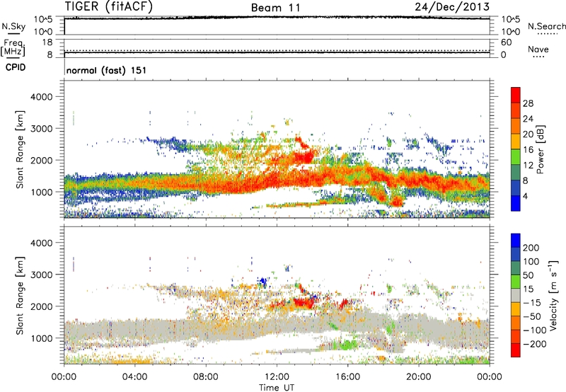Viewport: 566px width, 392px height.
Task: Click the velocity panel 'Slant Range [km]' label
Action: pyautogui.click(x=20, y=296)
